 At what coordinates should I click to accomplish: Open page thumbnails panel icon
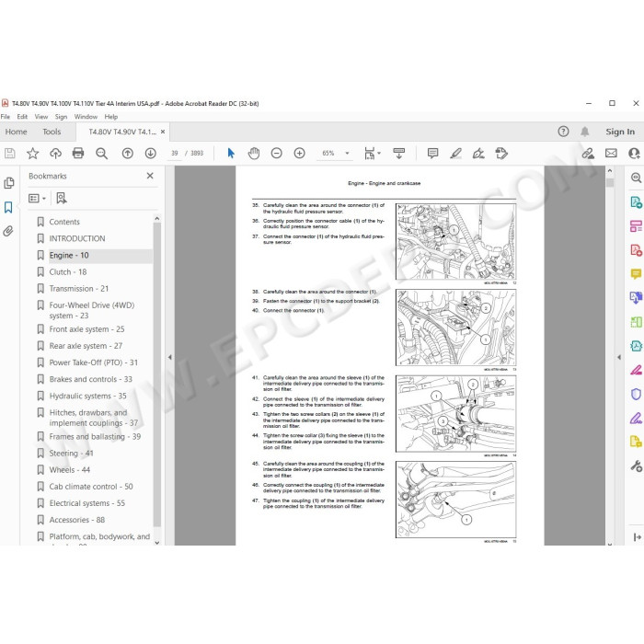(8, 183)
